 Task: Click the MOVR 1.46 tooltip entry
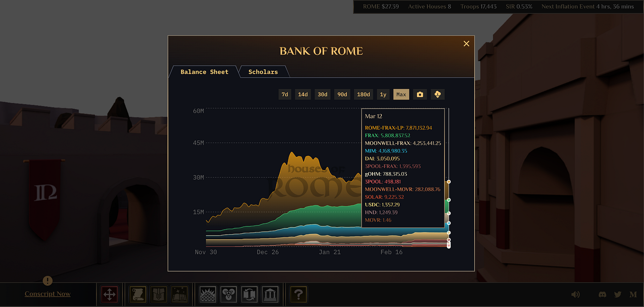378,220
